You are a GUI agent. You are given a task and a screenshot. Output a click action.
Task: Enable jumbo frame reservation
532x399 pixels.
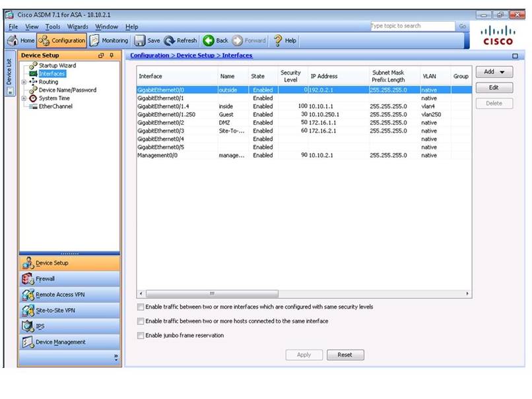[x=140, y=336]
